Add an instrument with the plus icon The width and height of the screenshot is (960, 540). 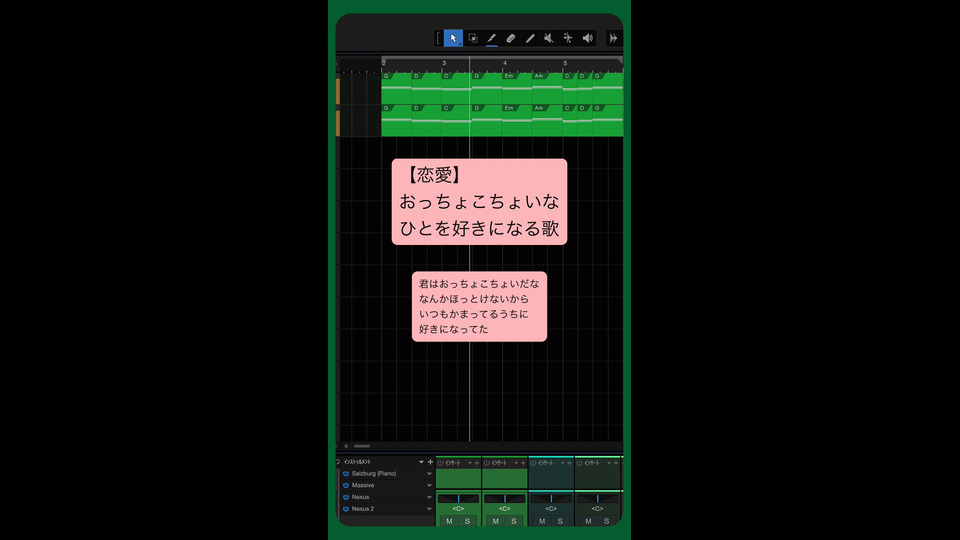(430, 462)
